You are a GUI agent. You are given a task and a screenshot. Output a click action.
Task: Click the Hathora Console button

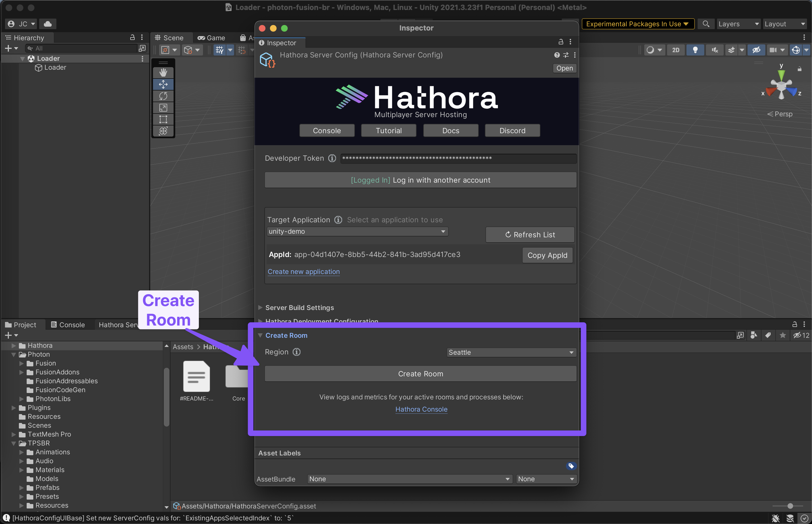[x=327, y=131]
